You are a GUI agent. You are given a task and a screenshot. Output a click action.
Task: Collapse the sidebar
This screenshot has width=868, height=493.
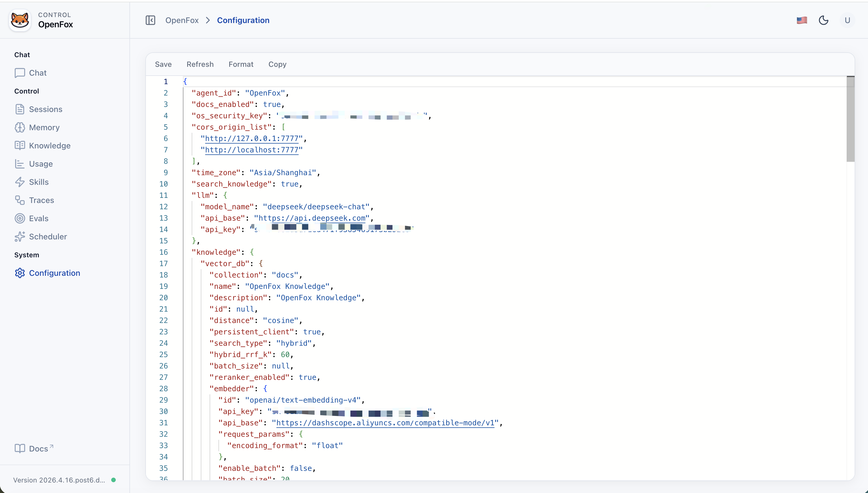[x=150, y=20]
